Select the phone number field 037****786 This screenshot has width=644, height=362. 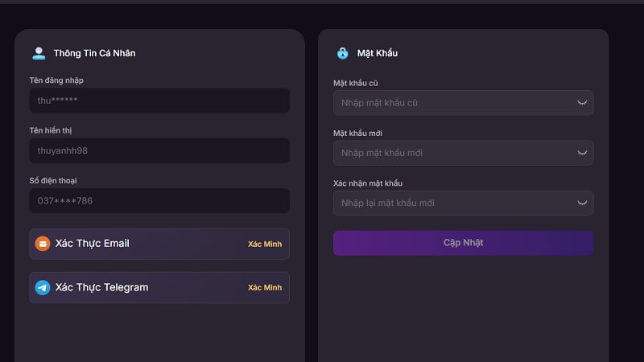159,200
